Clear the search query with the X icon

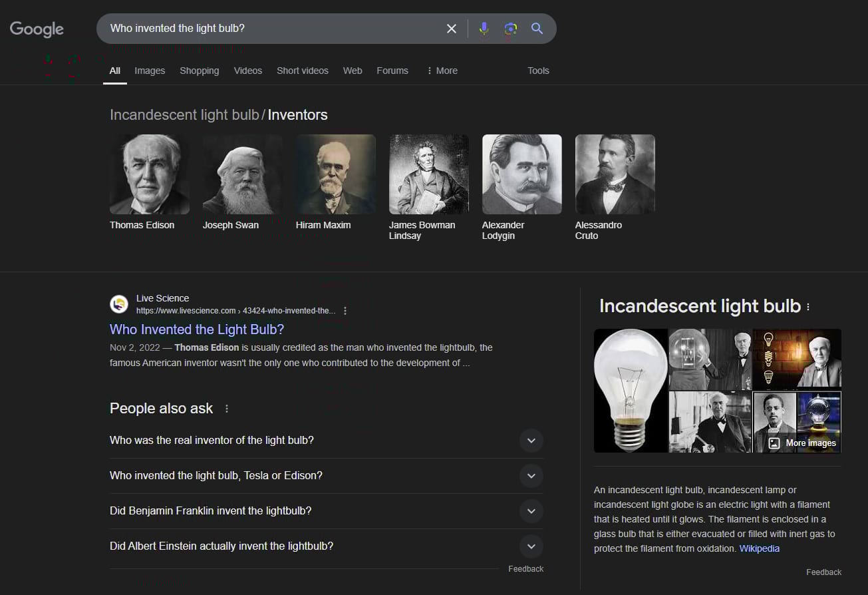coord(452,29)
